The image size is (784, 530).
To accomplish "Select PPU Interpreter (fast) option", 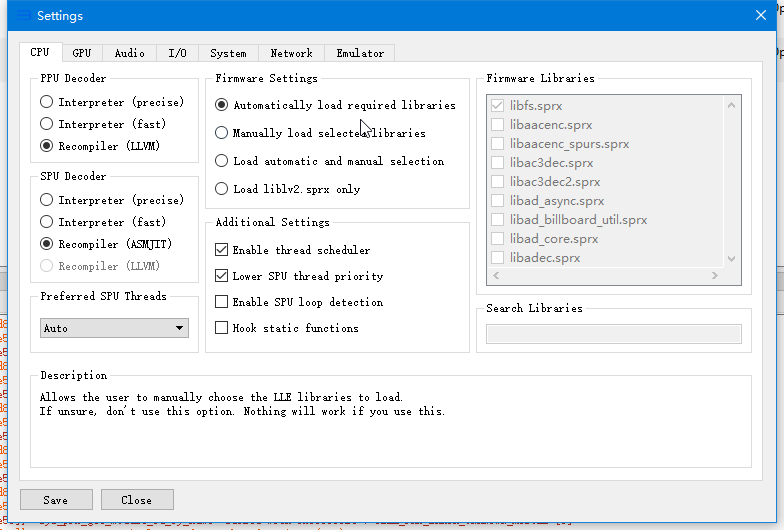I will tap(103, 124).
